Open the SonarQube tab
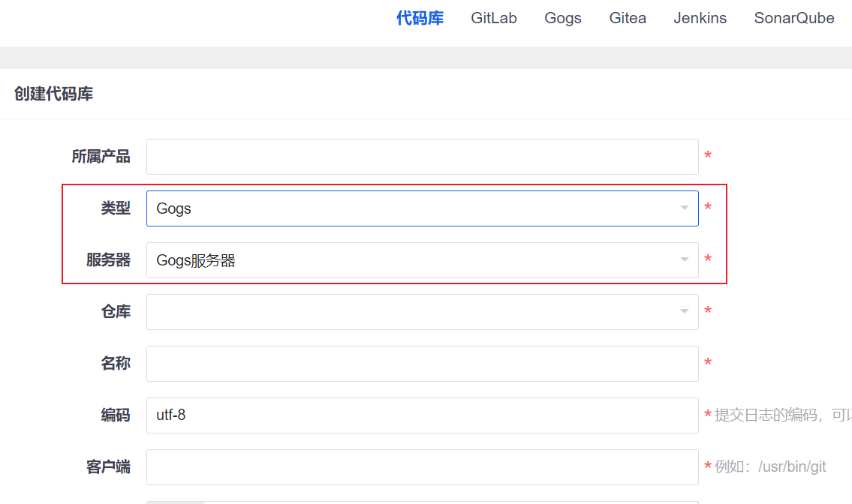The height and width of the screenshot is (504, 852). pyautogui.click(x=794, y=18)
